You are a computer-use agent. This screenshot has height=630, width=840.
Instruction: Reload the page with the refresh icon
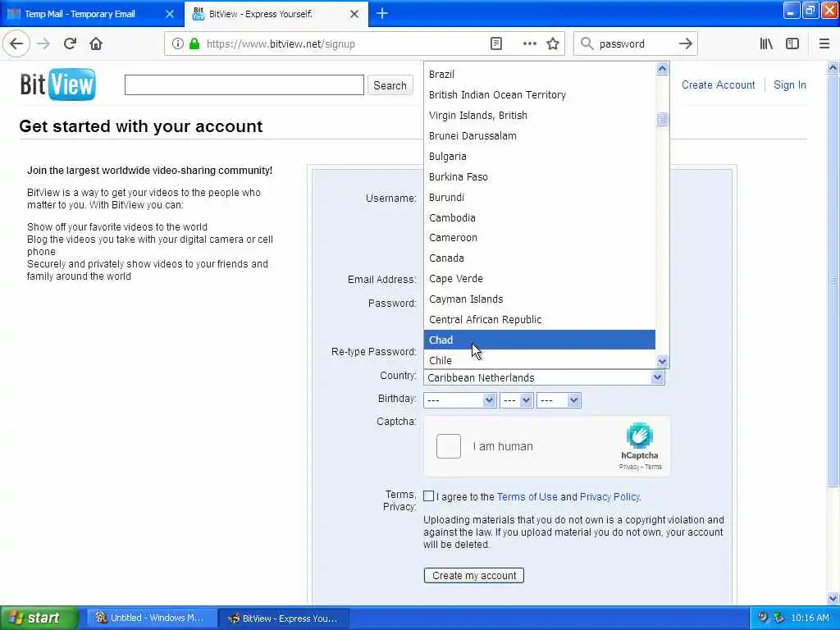[70, 44]
